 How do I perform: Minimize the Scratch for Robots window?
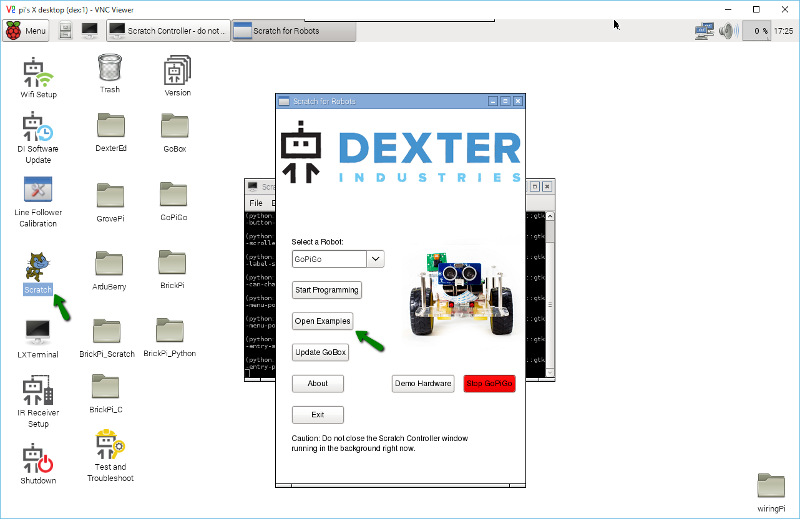[493, 101]
